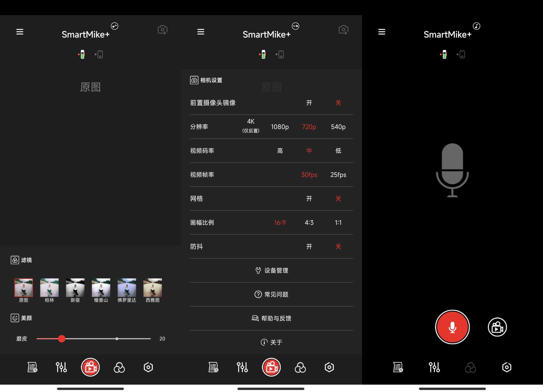Tap phone device icon in right screen
The image size is (543, 392).
point(461,54)
